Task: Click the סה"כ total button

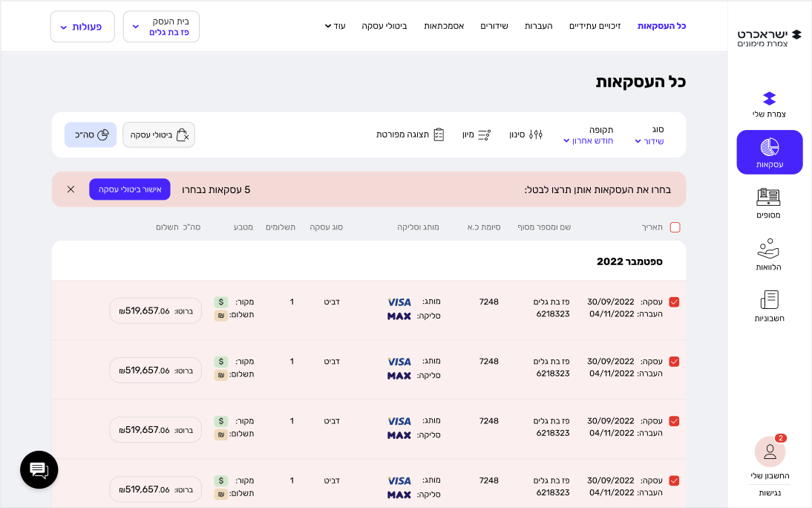Action: [x=91, y=135]
